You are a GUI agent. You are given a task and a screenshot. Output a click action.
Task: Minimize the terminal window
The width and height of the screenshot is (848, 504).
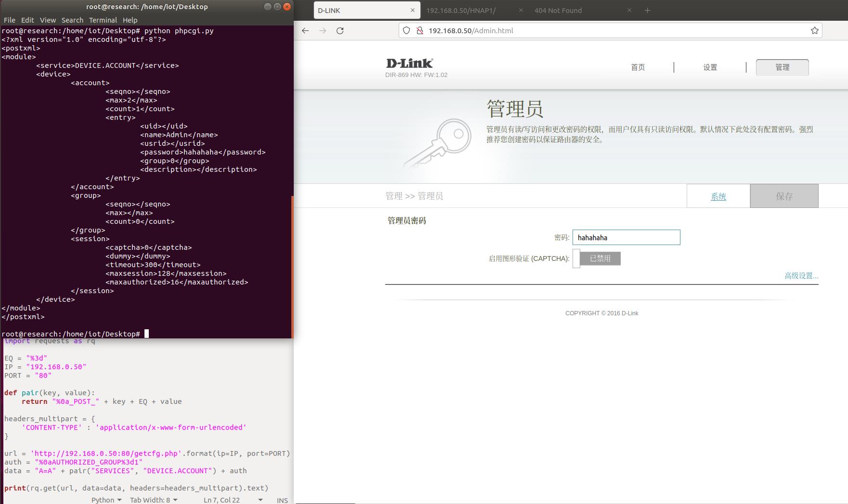(x=268, y=6)
